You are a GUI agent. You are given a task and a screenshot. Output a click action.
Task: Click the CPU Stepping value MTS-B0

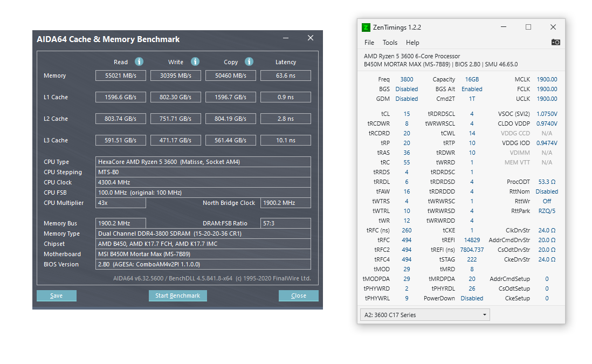tap(203, 172)
